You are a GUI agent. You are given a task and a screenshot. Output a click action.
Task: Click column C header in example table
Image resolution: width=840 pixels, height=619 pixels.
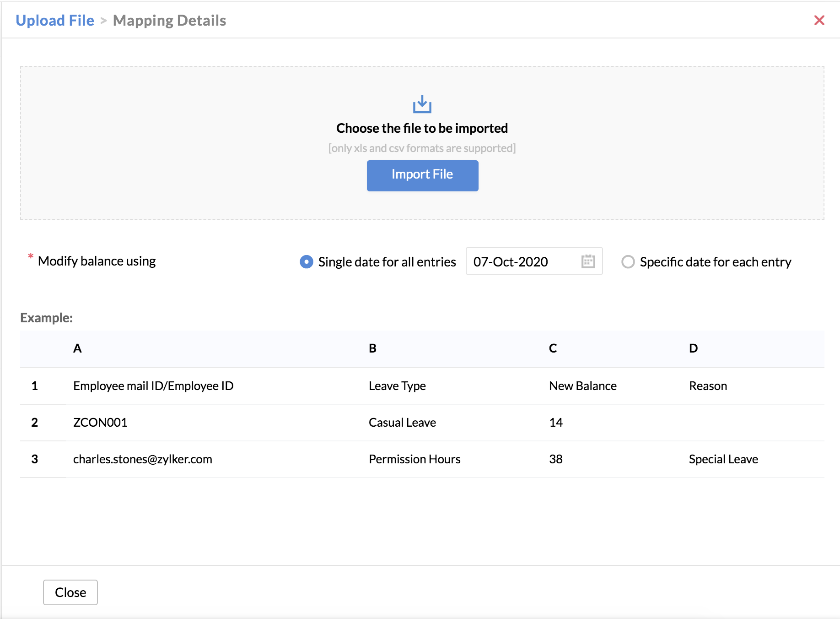[553, 348]
